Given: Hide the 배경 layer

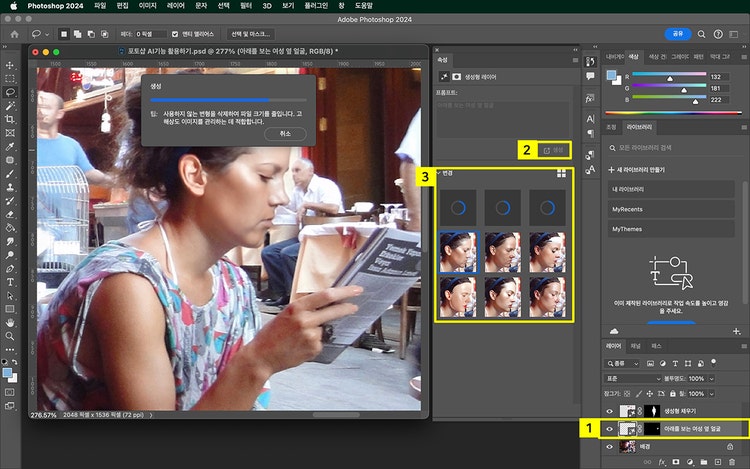Looking at the screenshot, I should [x=609, y=446].
